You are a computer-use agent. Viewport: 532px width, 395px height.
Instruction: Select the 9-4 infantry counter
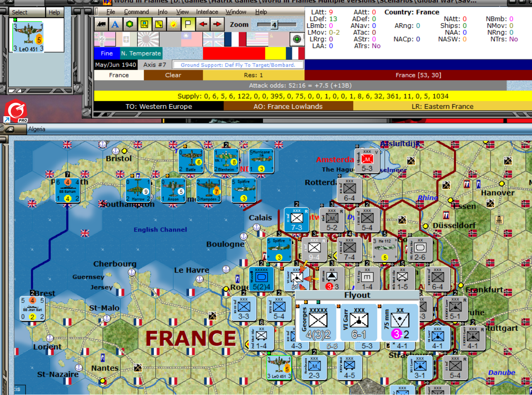[x=314, y=249]
